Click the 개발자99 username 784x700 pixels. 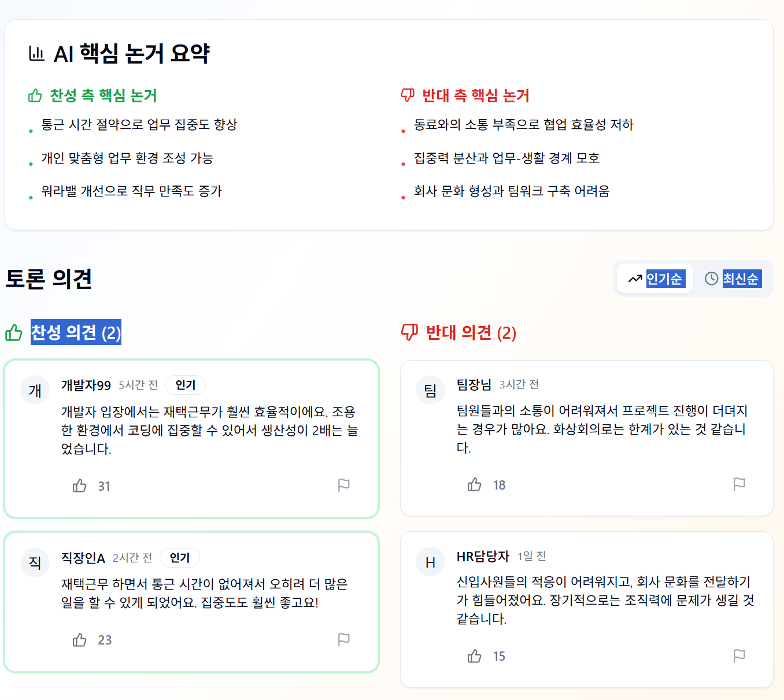coord(86,386)
